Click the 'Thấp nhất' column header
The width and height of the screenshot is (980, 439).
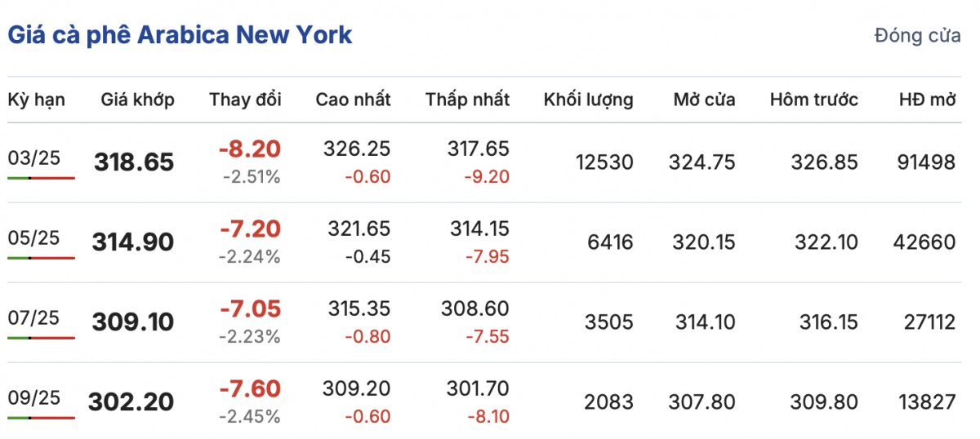coord(467,100)
